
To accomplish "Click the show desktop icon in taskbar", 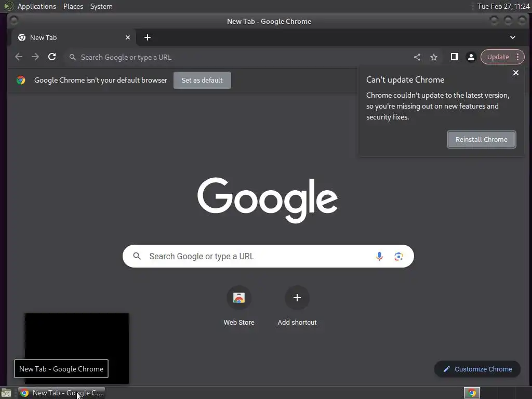I will click(x=6, y=393).
